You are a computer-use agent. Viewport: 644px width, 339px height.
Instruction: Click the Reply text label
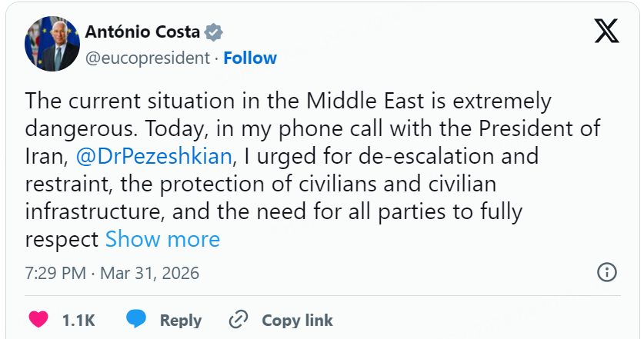point(181,320)
